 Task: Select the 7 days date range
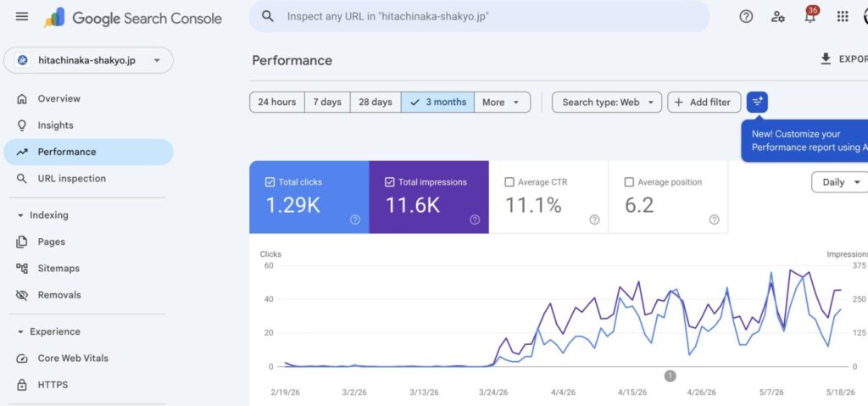[327, 102]
